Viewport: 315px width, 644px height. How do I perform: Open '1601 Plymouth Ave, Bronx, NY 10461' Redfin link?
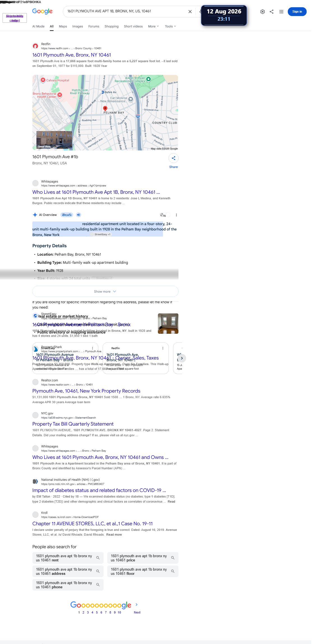click(71, 55)
